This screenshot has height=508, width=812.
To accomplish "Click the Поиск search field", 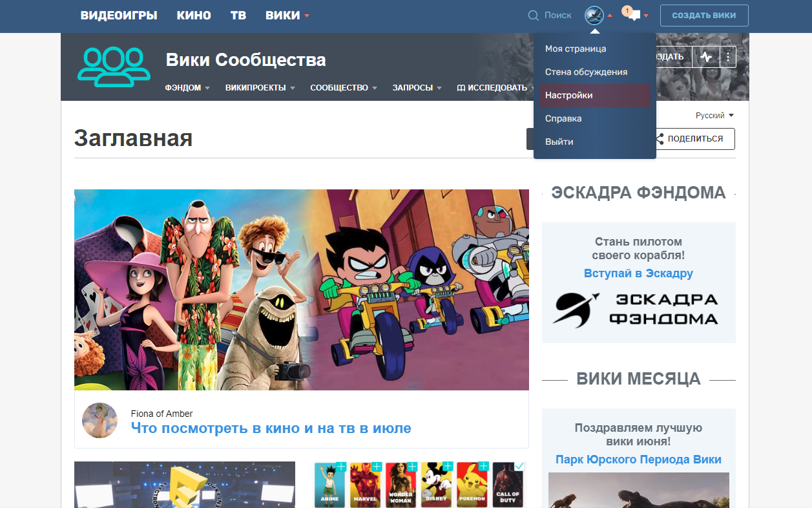I will coord(558,16).
